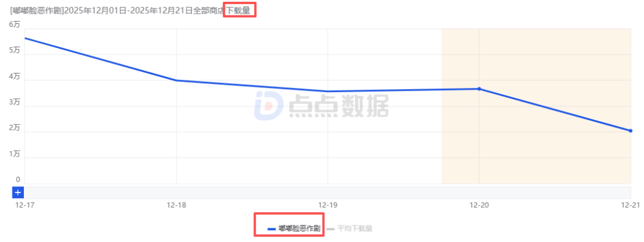
Task: Select the 12-20 data point
Action: tap(479, 89)
